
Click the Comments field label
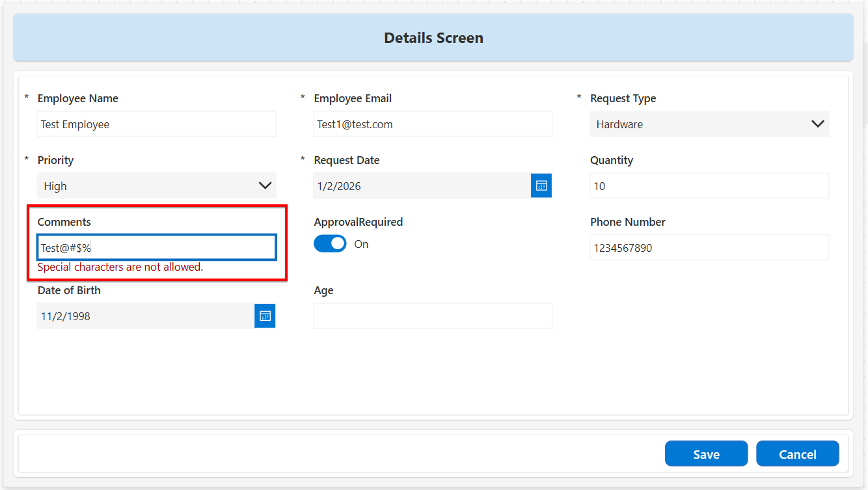[x=64, y=222]
